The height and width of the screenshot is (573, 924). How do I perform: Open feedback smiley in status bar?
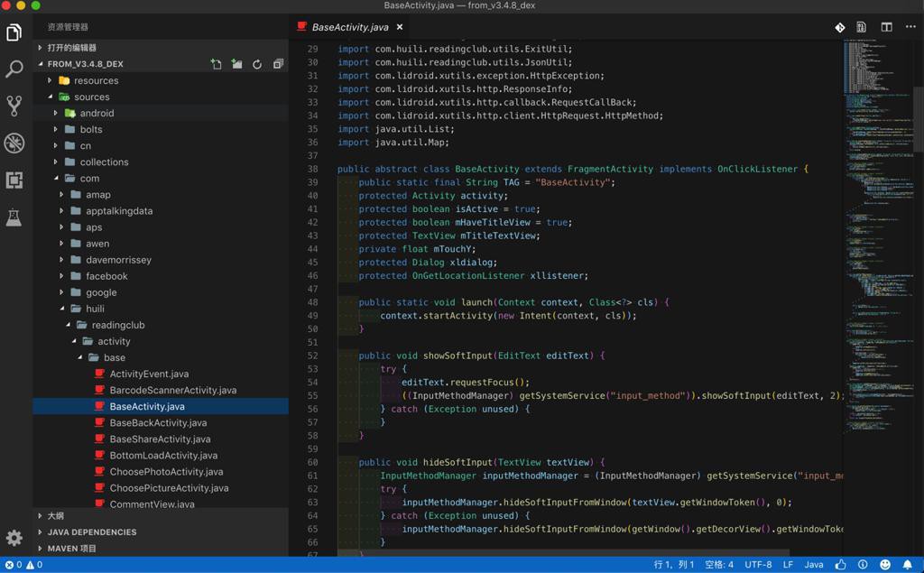coord(885,565)
